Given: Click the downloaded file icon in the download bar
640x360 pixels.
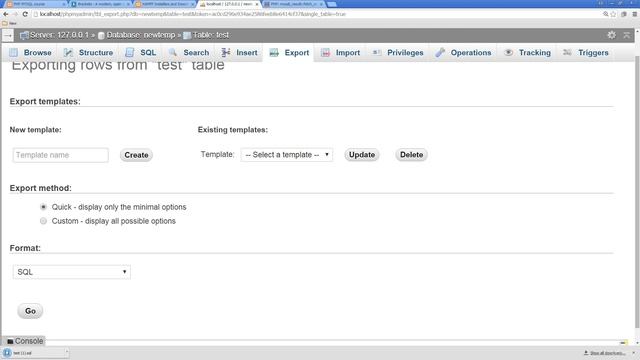Looking at the screenshot, I should [7, 353].
